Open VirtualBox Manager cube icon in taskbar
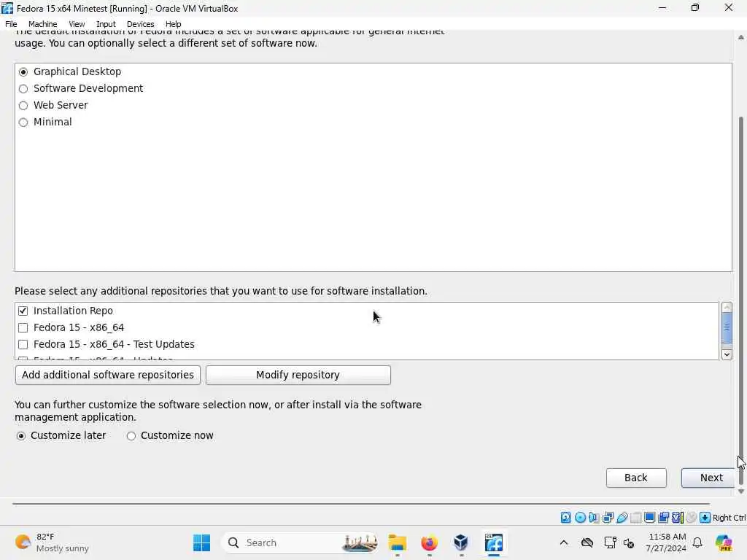Viewport: 747px width, 560px height. point(461,542)
